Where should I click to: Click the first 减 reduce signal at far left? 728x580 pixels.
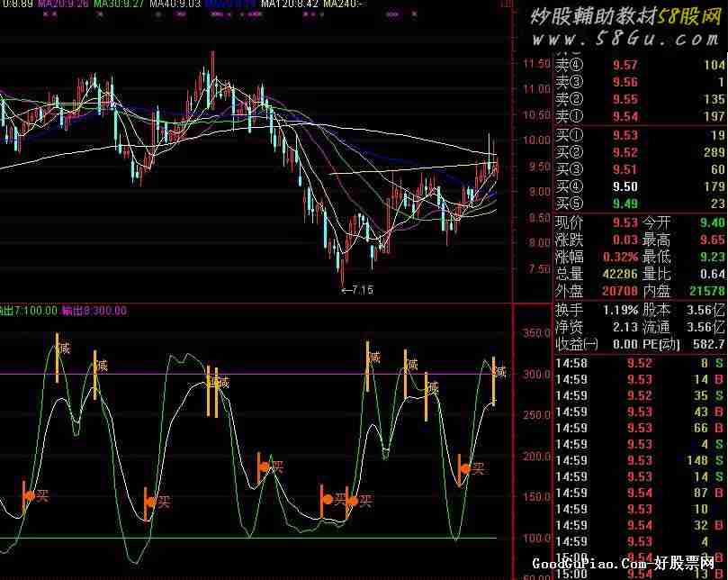63,349
